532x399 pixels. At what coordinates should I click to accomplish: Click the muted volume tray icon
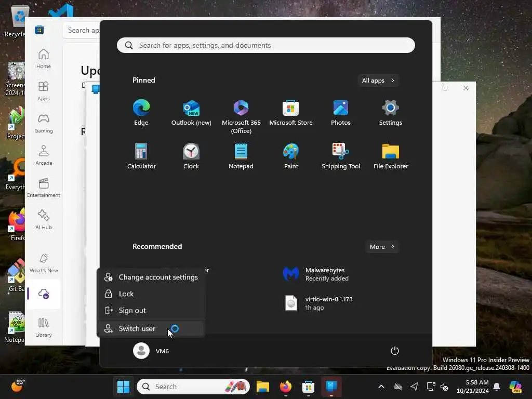tap(444, 387)
